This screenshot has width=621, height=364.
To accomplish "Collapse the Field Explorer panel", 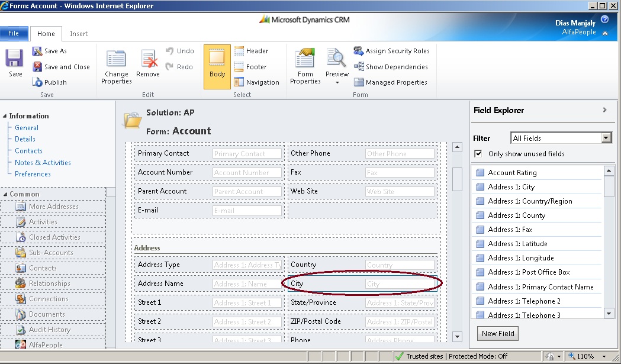I will 604,110.
